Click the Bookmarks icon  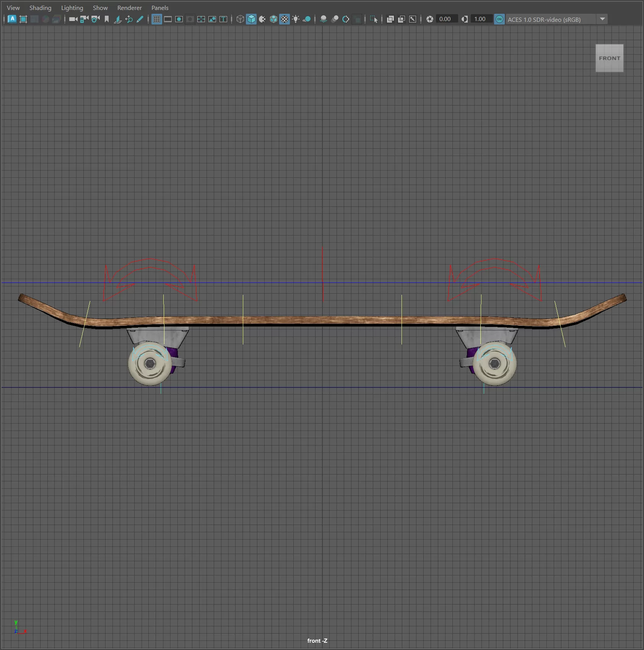(x=107, y=19)
